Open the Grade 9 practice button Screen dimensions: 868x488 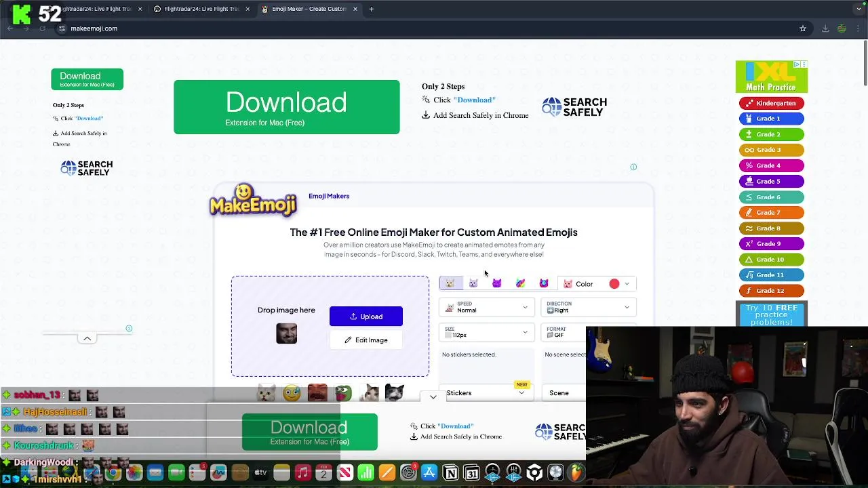tap(772, 243)
